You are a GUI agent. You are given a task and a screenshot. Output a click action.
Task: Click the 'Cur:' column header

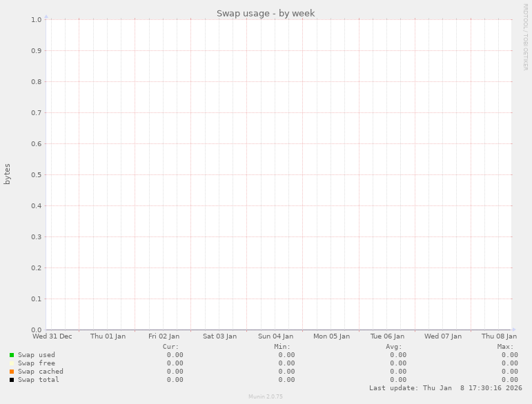click(170, 347)
